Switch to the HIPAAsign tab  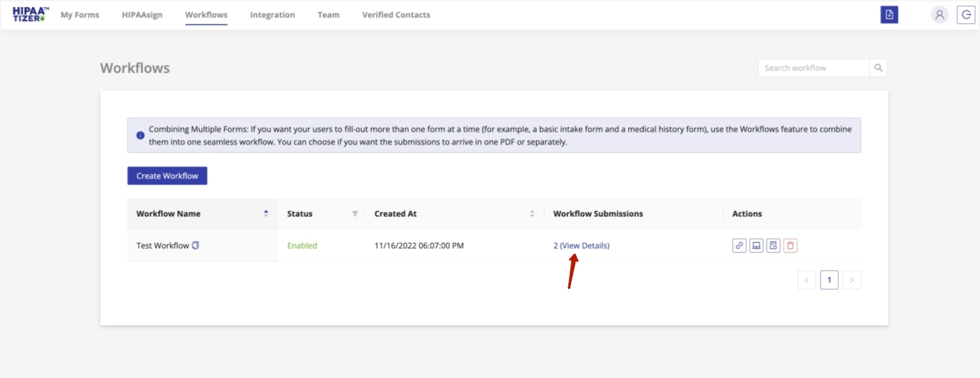142,15
